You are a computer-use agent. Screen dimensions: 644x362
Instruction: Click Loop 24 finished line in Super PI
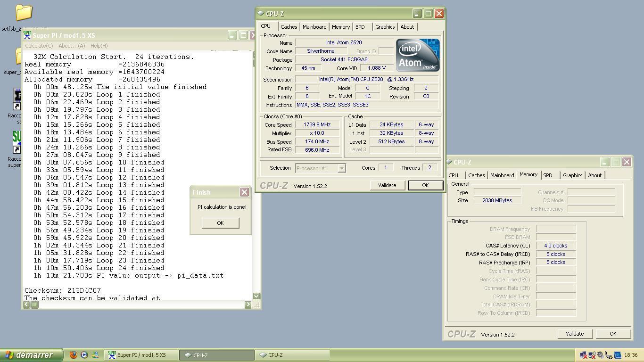(99, 268)
